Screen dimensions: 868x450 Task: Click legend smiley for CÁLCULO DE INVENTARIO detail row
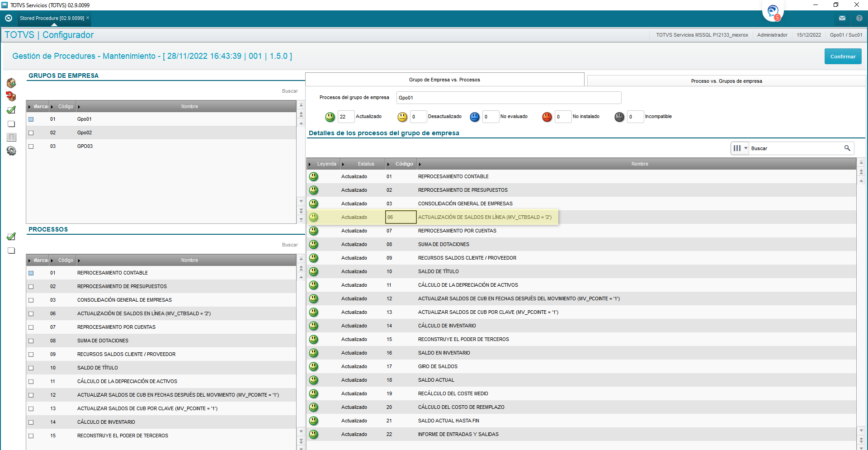(x=314, y=326)
